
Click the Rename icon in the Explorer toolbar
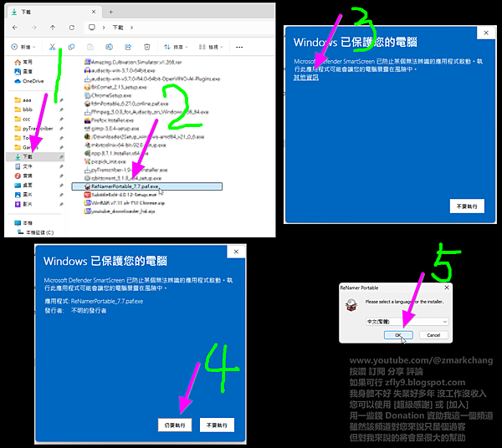coord(109,47)
